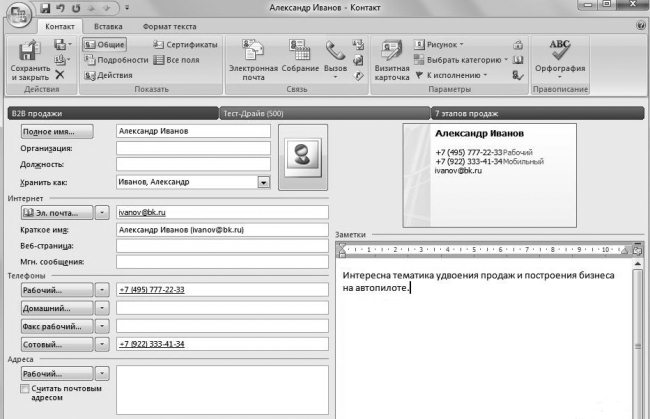The width and height of the screenshot is (650, 419).
Task: Click the Собрание meeting icon
Action: point(297,57)
